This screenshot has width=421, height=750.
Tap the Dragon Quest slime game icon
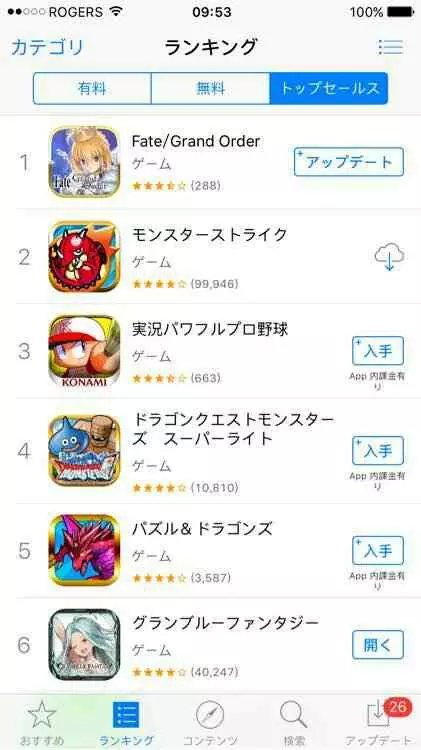coord(85,451)
